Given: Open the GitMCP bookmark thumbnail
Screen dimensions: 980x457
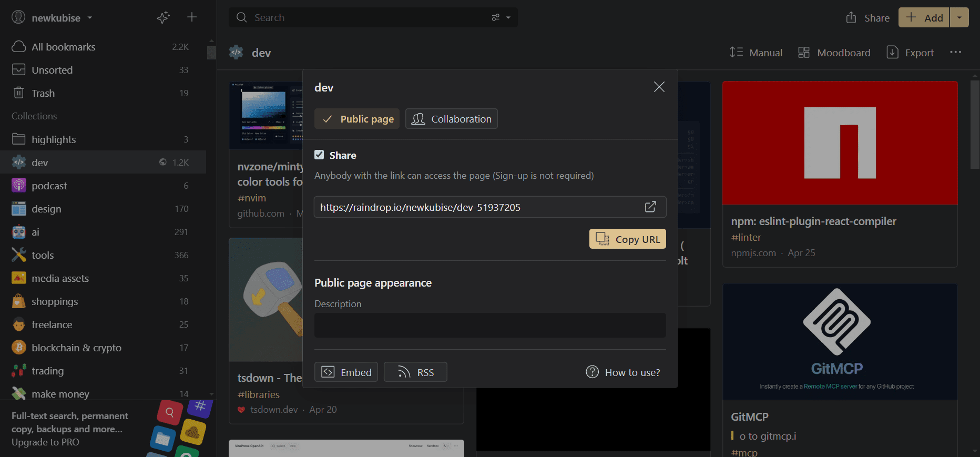Looking at the screenshot, I should [840, 342].
